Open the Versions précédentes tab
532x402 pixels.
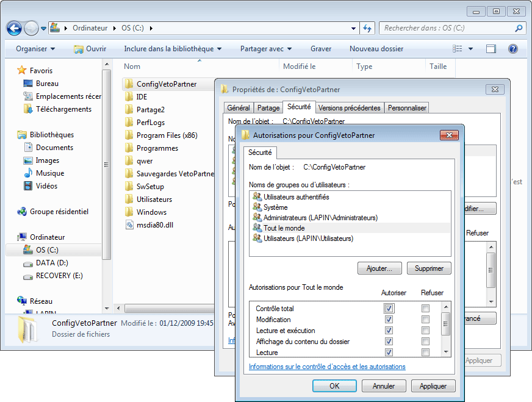pos(350,107)
